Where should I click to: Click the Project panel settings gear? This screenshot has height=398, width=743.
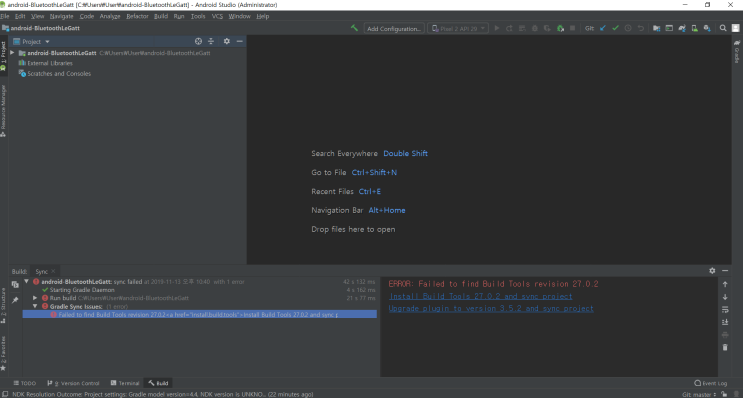pos(227,41)
